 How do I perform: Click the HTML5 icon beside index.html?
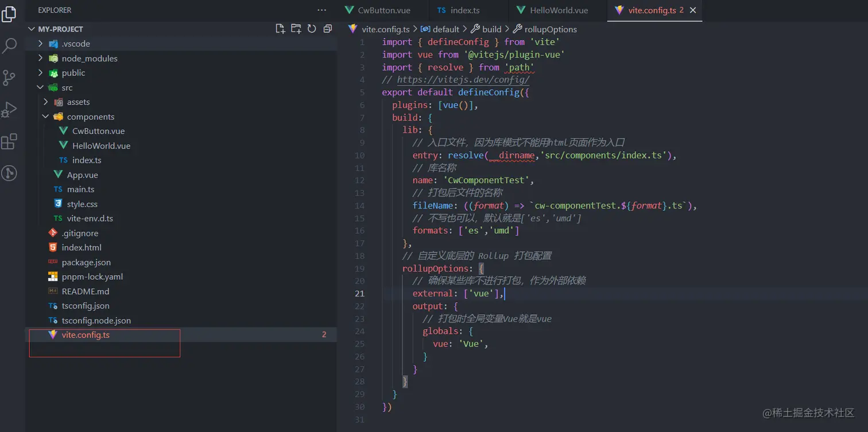[53, 248]
